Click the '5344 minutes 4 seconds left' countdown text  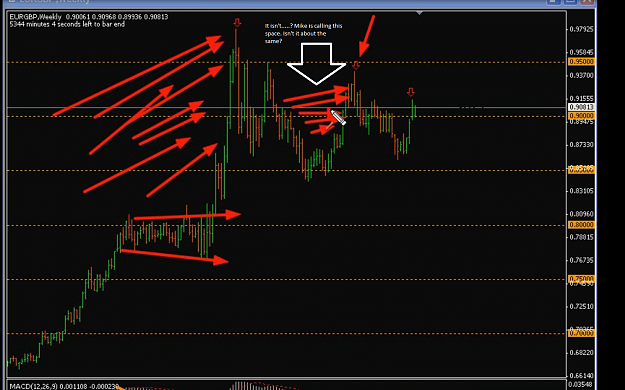tap(67, 24)
